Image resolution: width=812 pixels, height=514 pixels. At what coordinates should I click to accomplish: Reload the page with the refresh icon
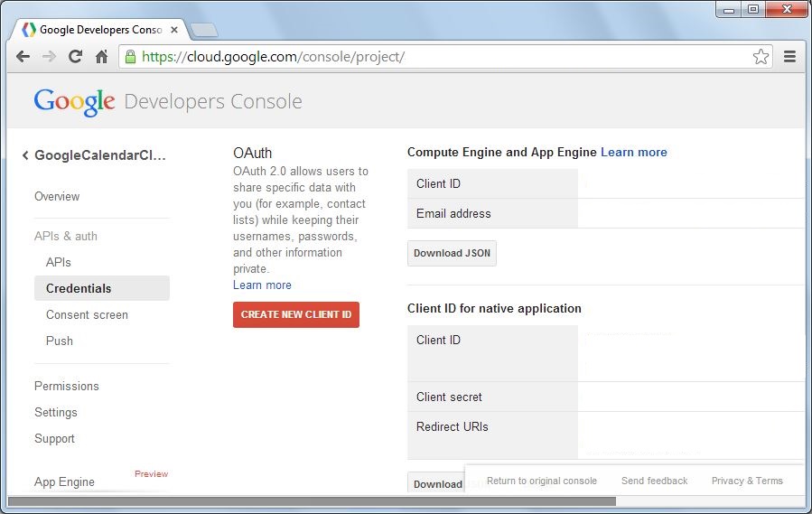(76, 57)
